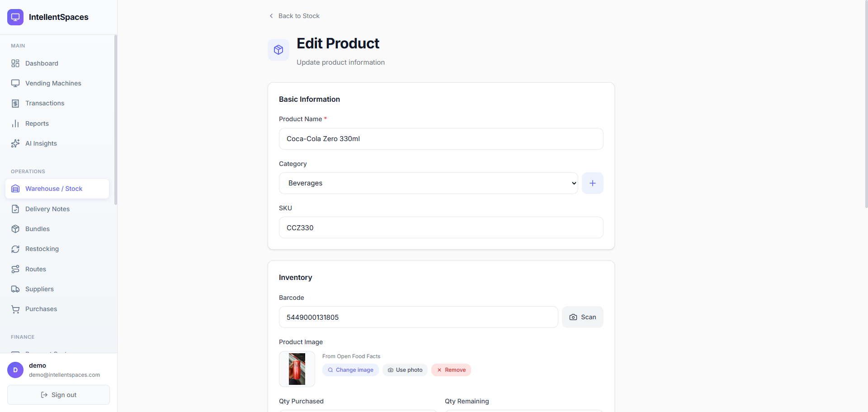The height and width of the screenshot is (412, 868).
Task: Click the Dashboard grid icon
Action: pyautogui.click(x=15, y=63)
